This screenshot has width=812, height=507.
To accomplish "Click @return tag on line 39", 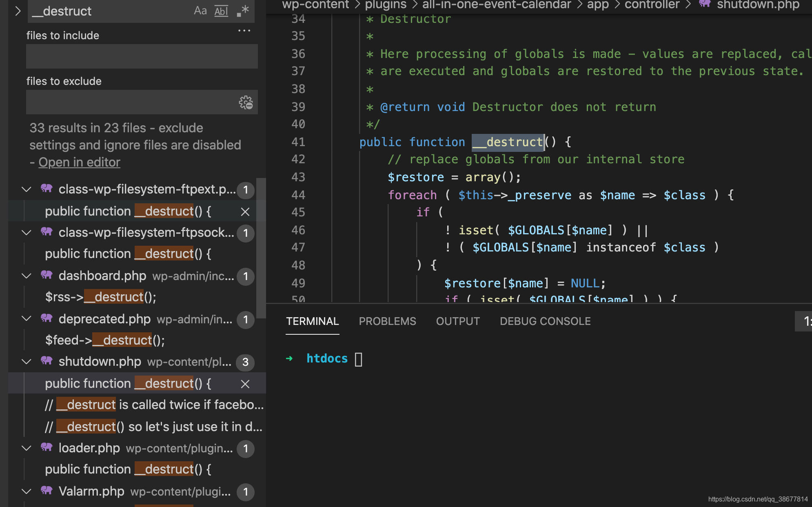I will 405,107.
